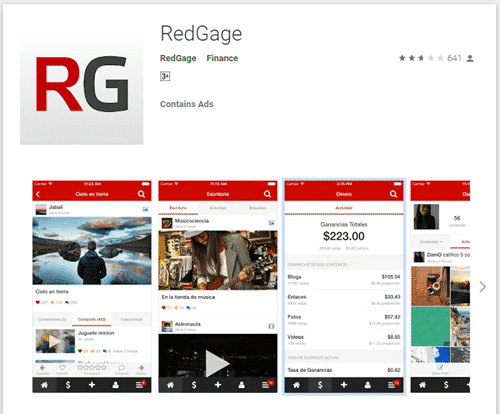
Task: Click search icon in Cielo en tierra header
Action: tap(141, 194)
